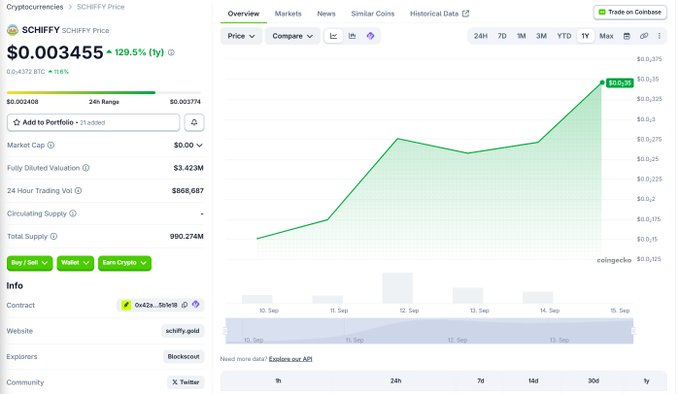Click Add to Portfolio button
This screenshot has height=394, width=679.
93,123
